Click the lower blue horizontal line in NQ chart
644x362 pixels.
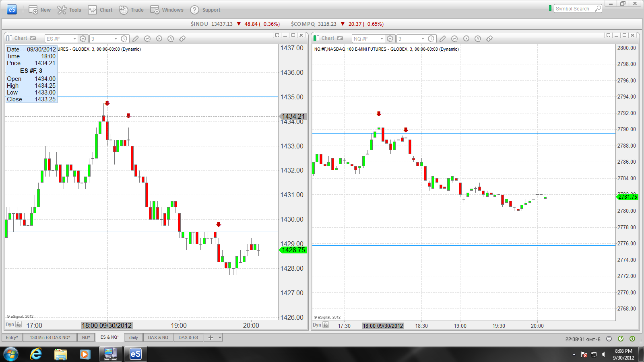(x=464, y=245)
